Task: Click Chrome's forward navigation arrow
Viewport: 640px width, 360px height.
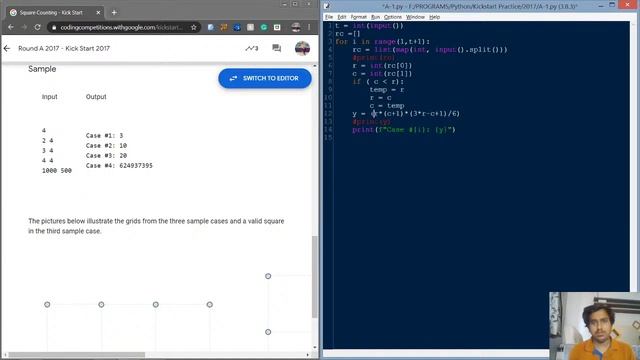Action: pos(24,27)
